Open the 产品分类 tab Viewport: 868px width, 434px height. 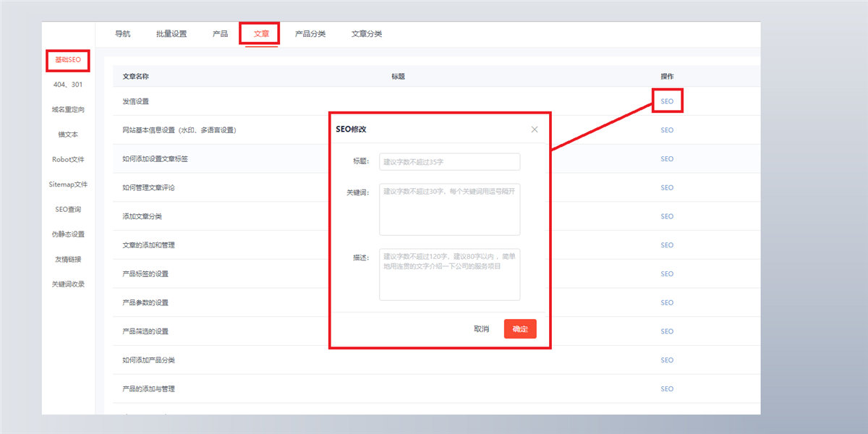(x=310, y=34)
